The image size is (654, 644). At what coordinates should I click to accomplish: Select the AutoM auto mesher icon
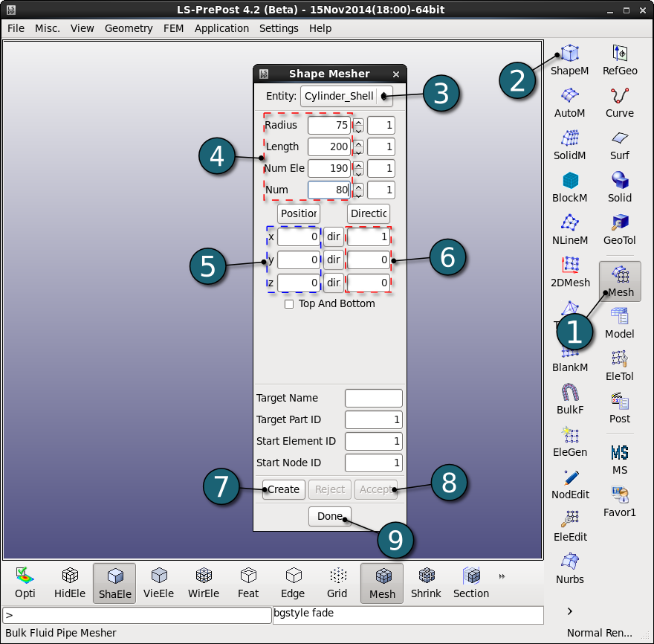pos(569,103)
